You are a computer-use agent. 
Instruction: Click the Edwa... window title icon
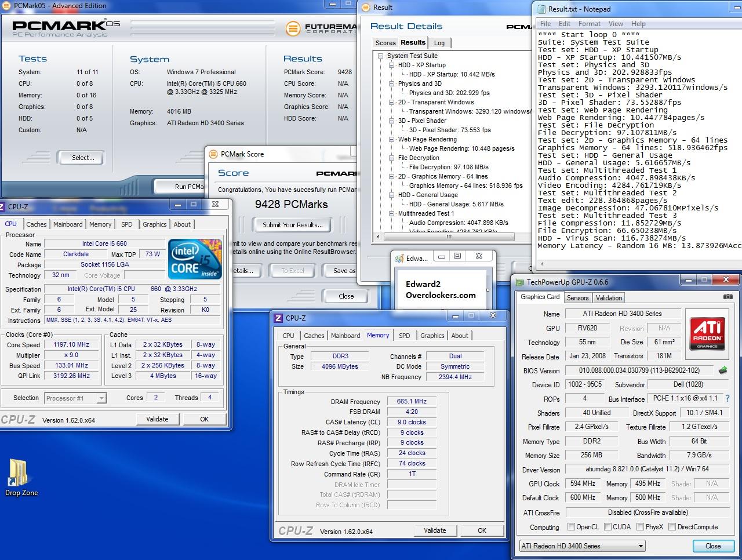(399, 258)
